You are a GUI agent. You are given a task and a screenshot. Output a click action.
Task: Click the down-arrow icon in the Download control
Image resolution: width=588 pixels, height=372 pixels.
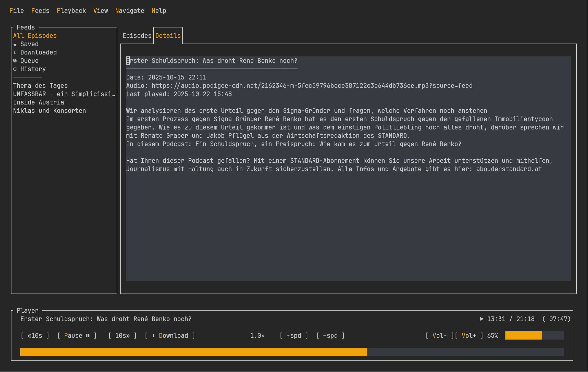(154, 336)
